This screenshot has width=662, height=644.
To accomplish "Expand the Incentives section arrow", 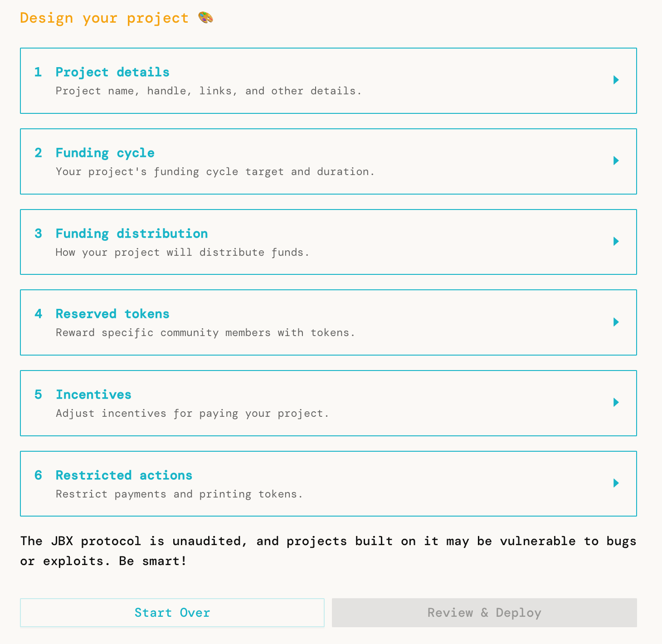I will pyautogui.click(x=616, y=402).
